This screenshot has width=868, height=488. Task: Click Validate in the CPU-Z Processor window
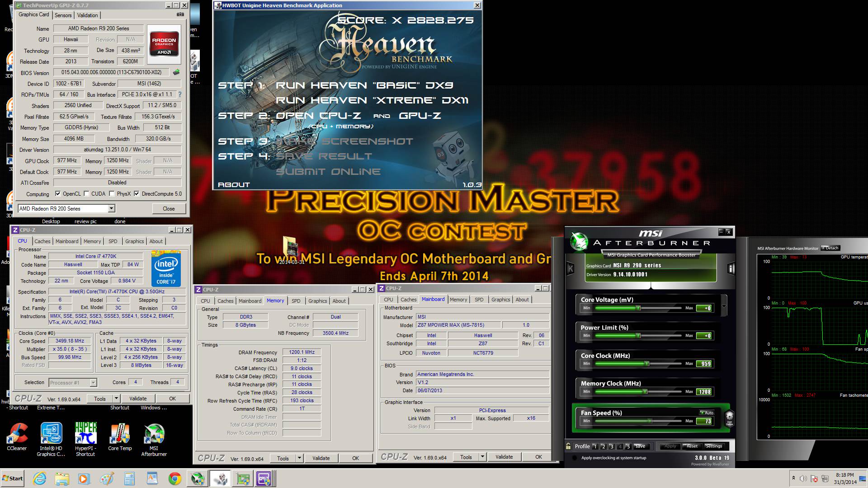coord(138,399)
